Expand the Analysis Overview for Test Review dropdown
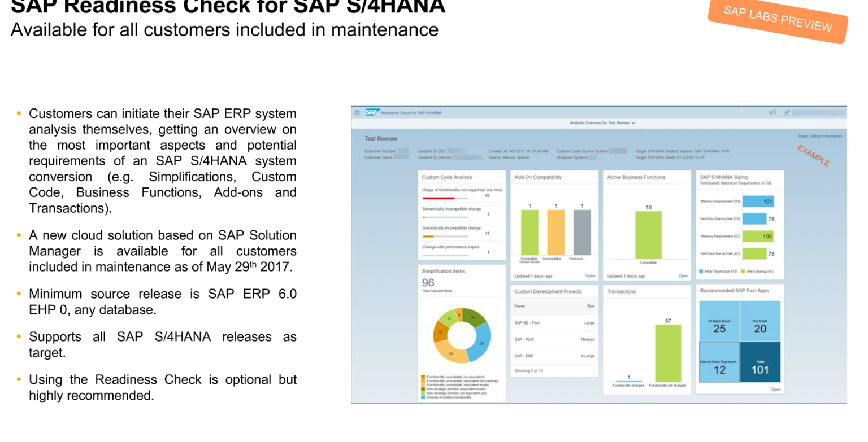This screenshot has width=868, height=442. [x=602, y=122]
